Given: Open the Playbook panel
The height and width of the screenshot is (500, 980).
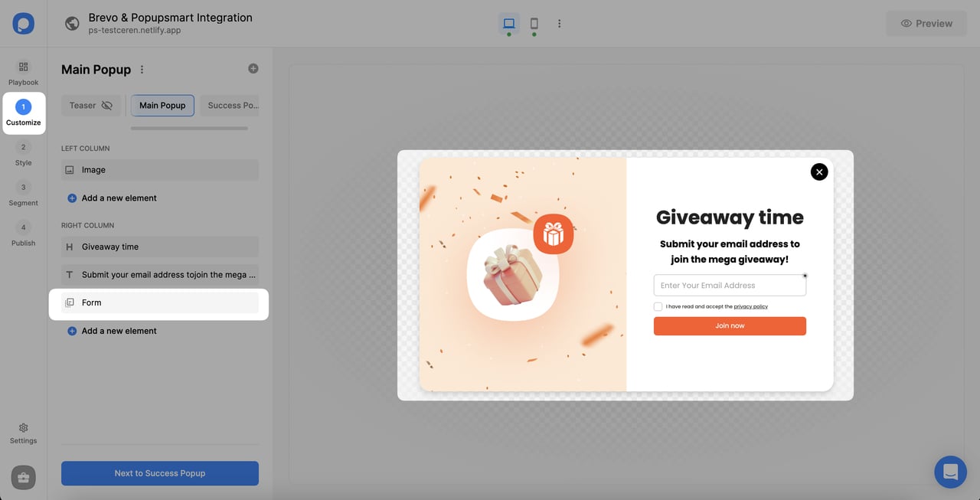Looking at the screenshot, I should 23,72.
